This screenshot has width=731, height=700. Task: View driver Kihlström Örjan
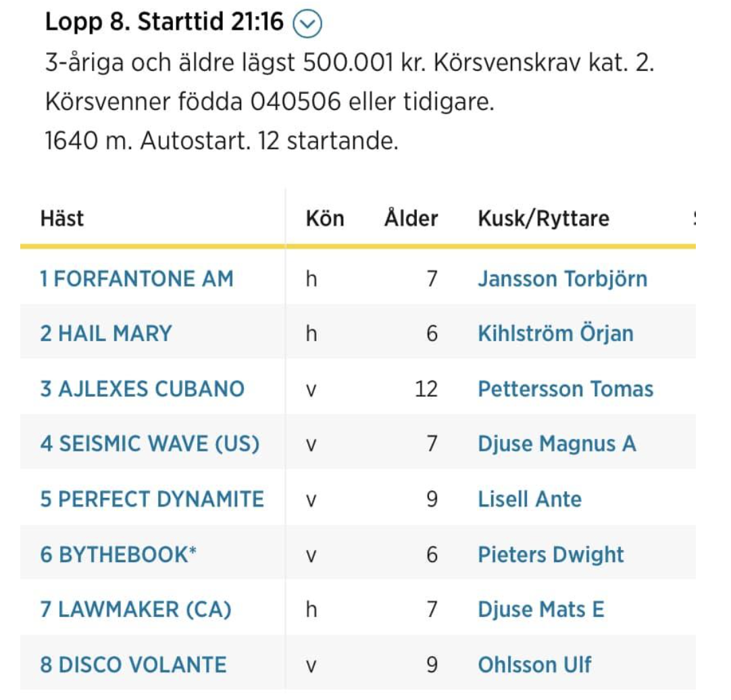point(556,333)
